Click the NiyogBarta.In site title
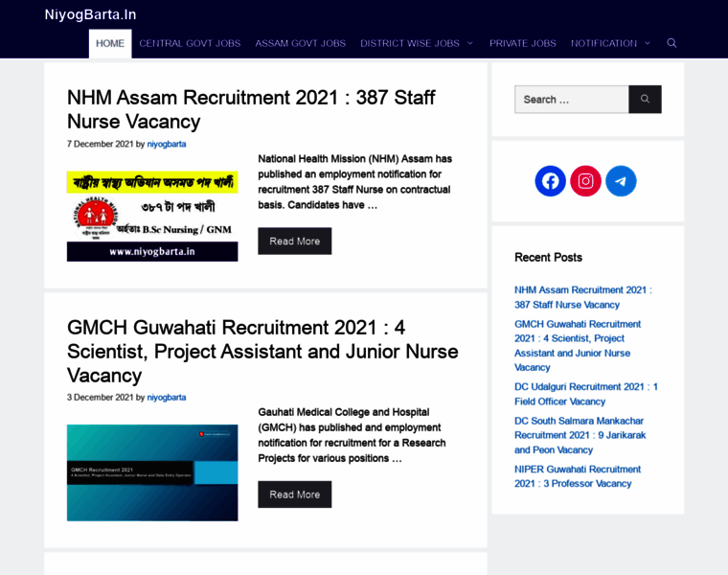The height and width of the screenshot is (575, 728). tap(91, 15)
